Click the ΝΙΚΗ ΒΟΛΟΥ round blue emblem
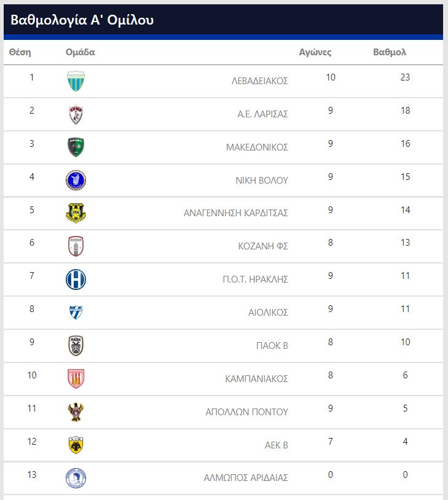The height and width of the screenshot is (500, 448). coord(76,180)
